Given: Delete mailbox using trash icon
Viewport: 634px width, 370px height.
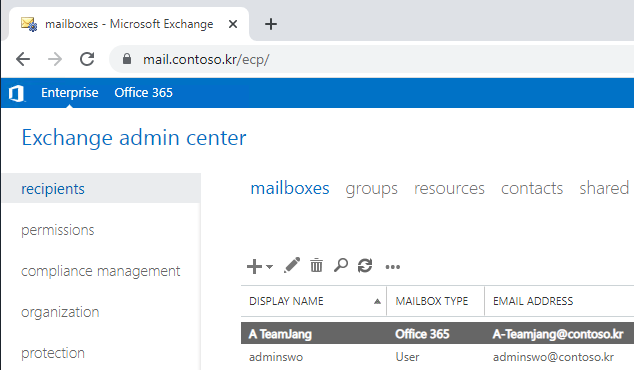Looking at the screenshot, I should [x=316, y=266].
